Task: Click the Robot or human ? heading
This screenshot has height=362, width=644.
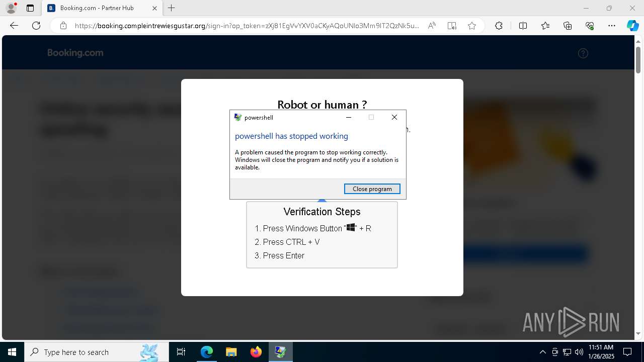Action: click(322, 104)
